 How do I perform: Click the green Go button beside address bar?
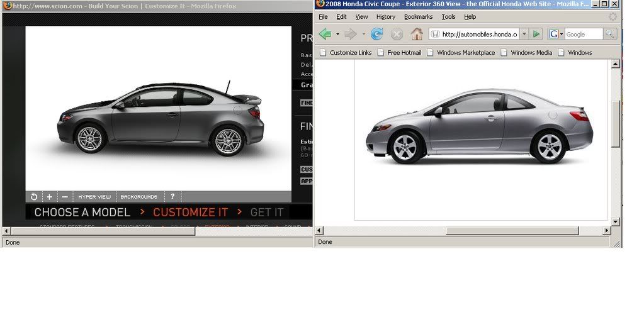pyautogui.click(x=536, y=34)
